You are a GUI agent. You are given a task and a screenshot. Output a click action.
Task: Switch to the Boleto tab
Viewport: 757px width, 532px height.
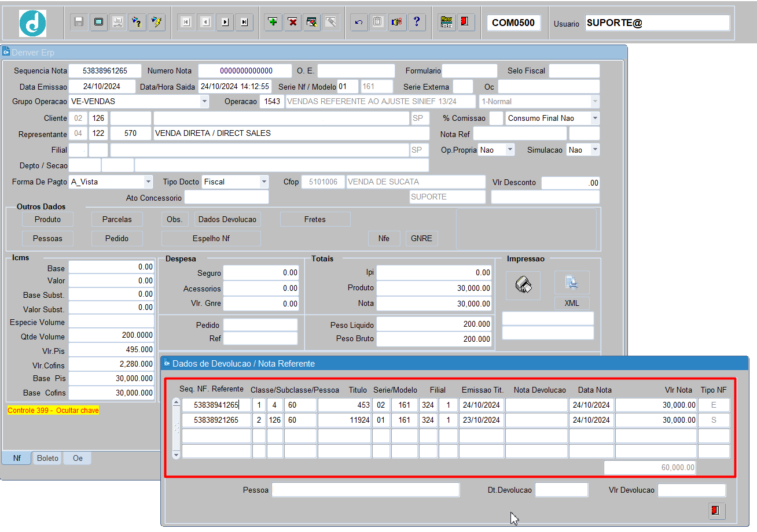click(48, 458)
